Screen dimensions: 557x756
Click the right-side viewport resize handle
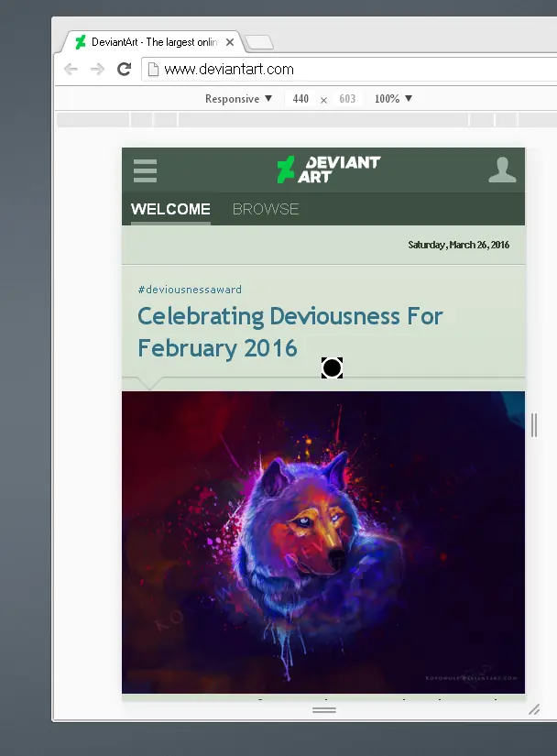click(534, 425)
